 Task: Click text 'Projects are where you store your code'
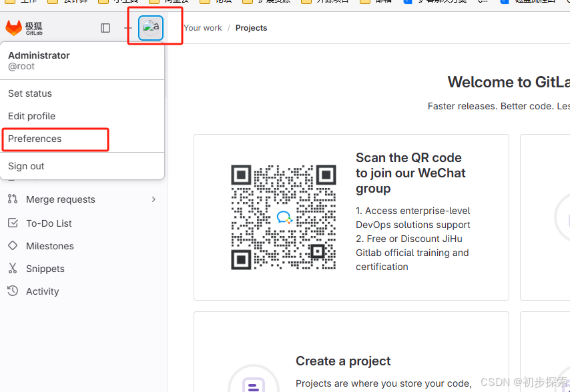(x=383, y=383)
